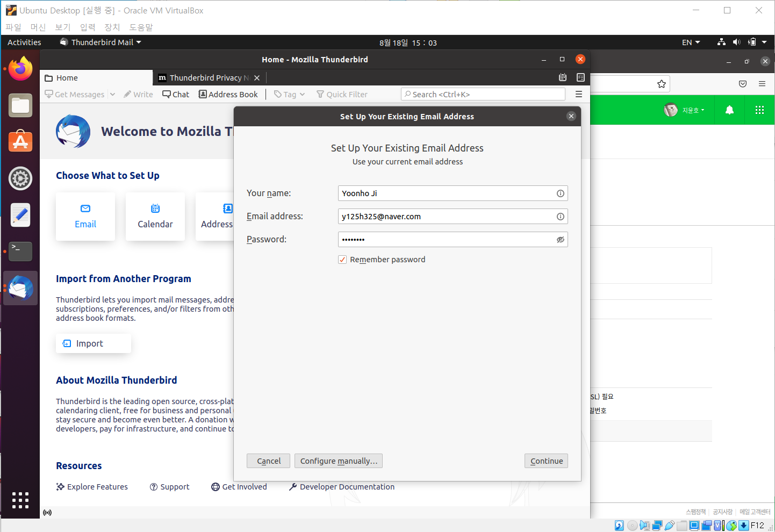Open Settings gear icon in dock
This screenshot has width=775, height=532.
click(20, 178)
